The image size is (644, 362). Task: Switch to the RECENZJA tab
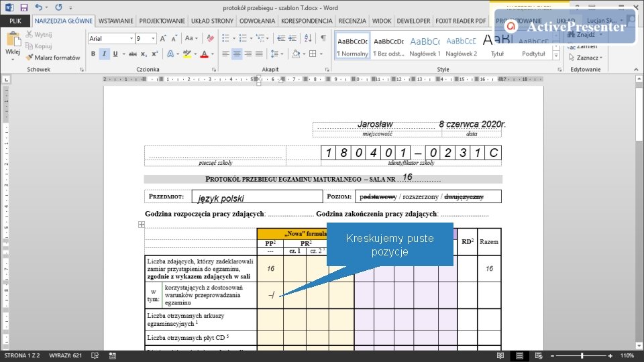click(352, 21)
